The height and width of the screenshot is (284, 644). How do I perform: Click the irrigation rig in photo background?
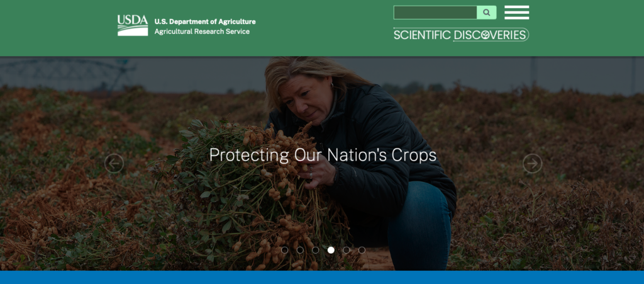[68, 74]
